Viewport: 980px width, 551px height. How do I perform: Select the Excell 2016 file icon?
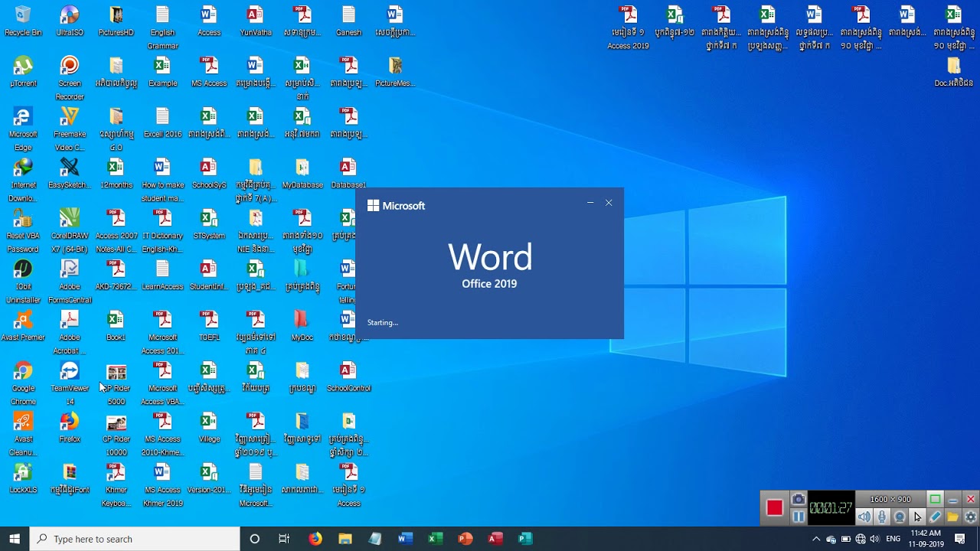162,122
